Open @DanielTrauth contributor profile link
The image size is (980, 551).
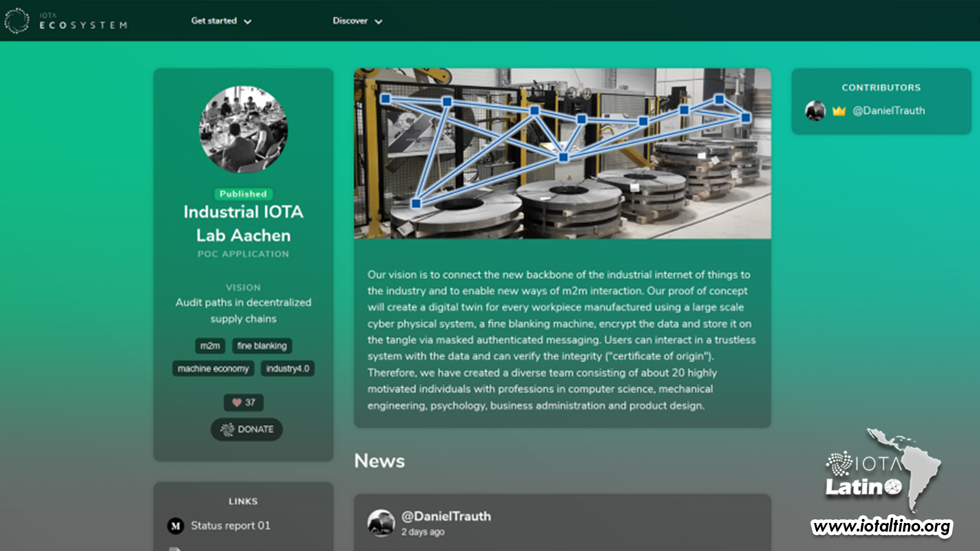tap(889, 111)
